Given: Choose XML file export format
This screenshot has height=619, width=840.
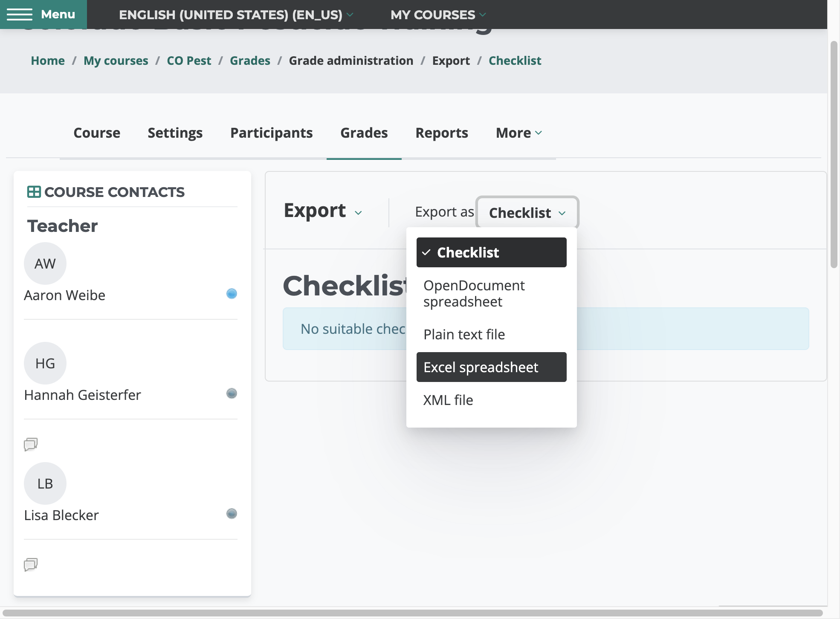Looking at the screenshot, I should (491, 400).
